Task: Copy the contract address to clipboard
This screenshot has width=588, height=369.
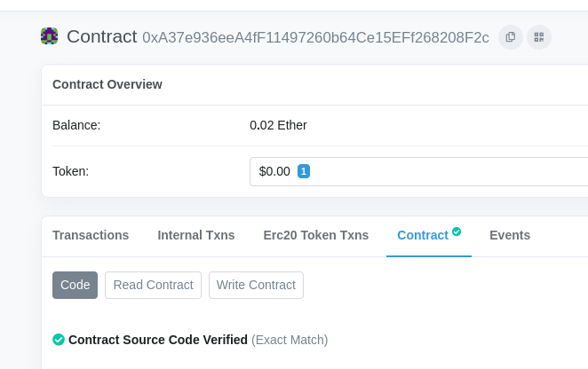Action: (x=510, y=36)
